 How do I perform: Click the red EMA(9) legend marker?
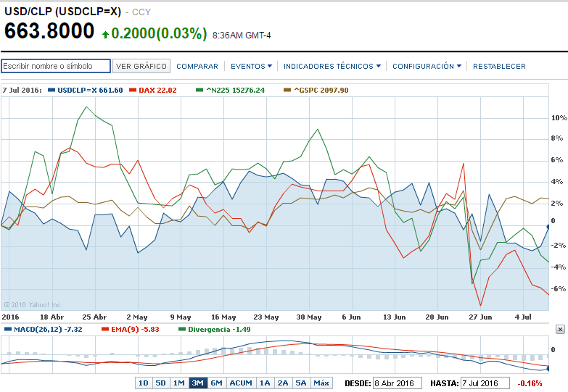pos(105,329)
